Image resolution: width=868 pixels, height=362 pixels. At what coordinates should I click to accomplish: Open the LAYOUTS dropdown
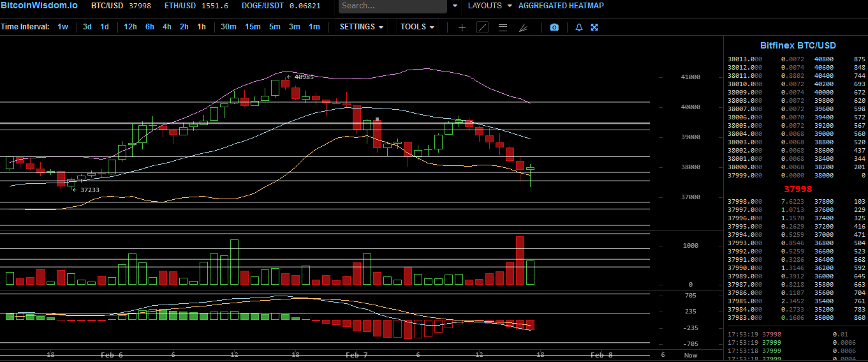pos(490,6)
